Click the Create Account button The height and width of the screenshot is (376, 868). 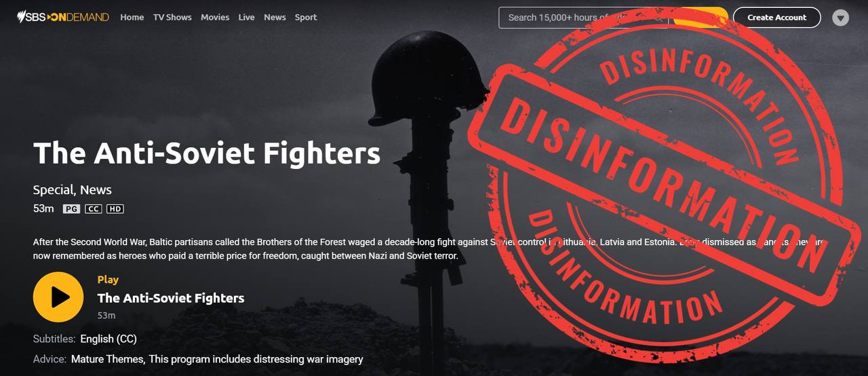click(777, 18)
